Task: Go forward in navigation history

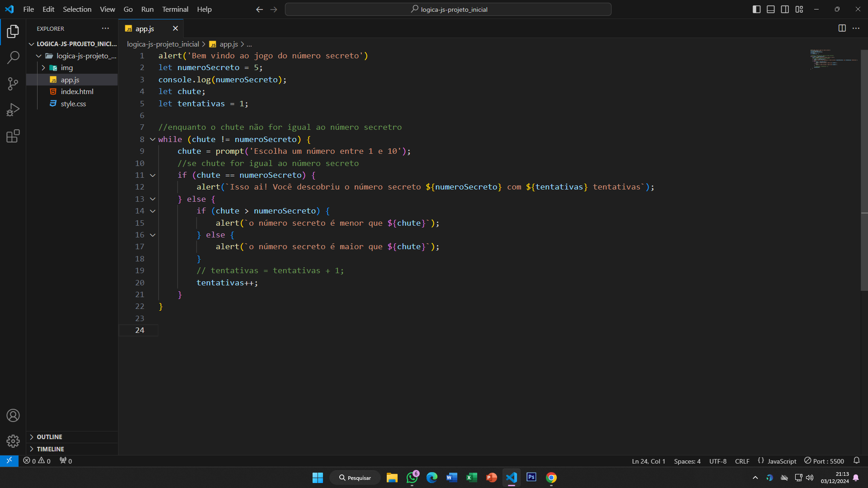Action: (274, 9)
